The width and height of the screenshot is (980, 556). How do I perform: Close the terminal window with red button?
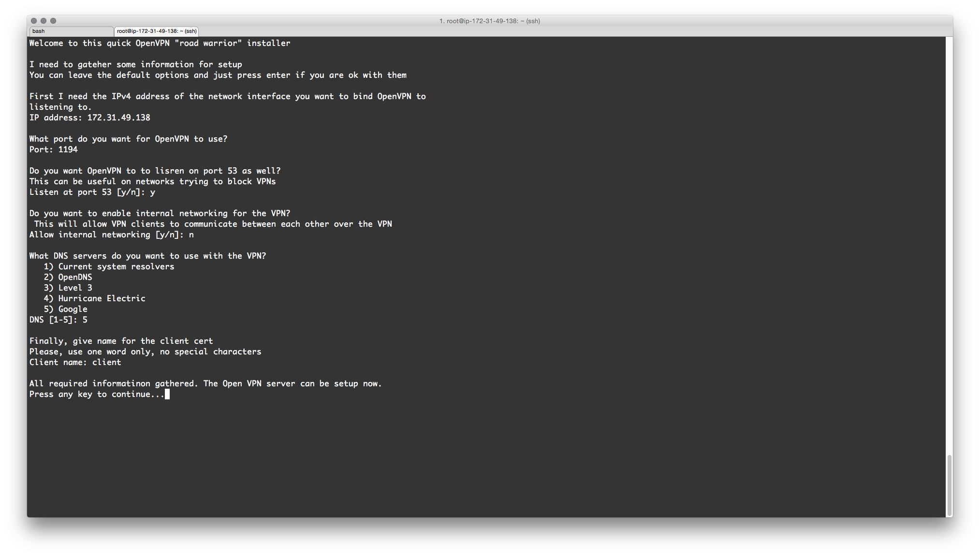34,21
